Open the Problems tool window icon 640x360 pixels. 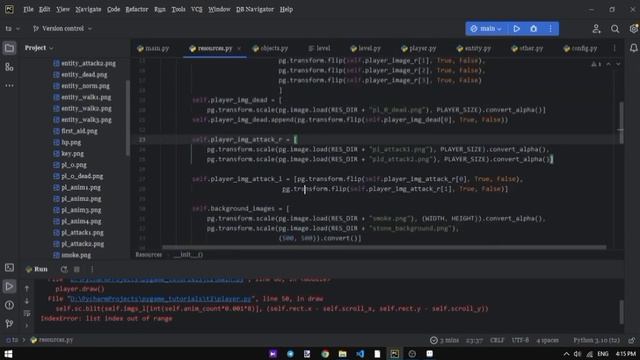(9, 305)
